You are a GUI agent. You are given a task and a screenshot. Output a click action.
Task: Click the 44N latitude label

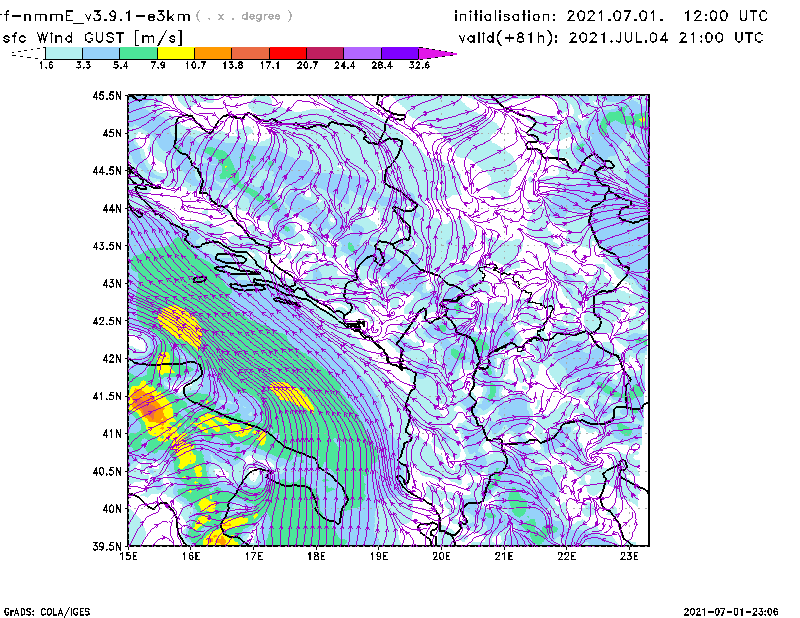112,208
